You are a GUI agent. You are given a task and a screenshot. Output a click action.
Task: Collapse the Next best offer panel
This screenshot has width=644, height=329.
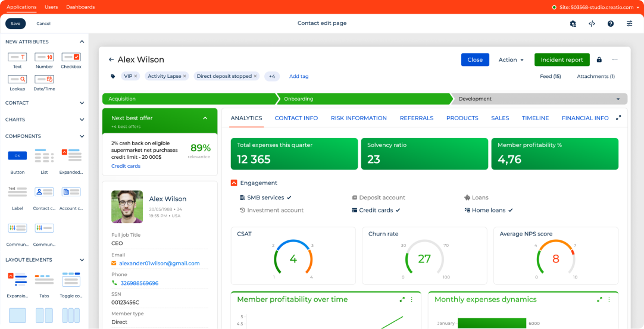pyautogui.click(x=205, y=118)
